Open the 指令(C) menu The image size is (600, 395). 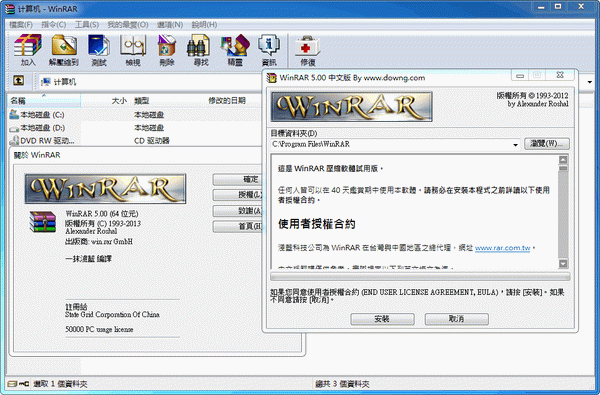pos(54,24)
